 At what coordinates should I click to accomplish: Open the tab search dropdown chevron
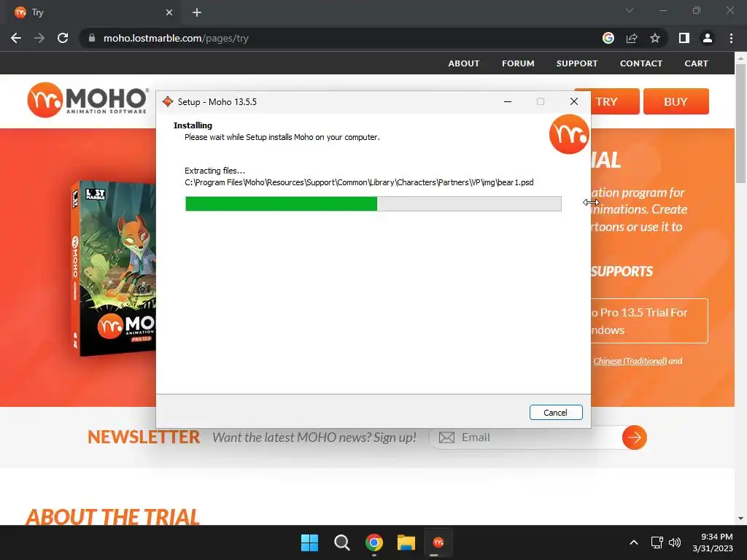[x=630, y=10]
